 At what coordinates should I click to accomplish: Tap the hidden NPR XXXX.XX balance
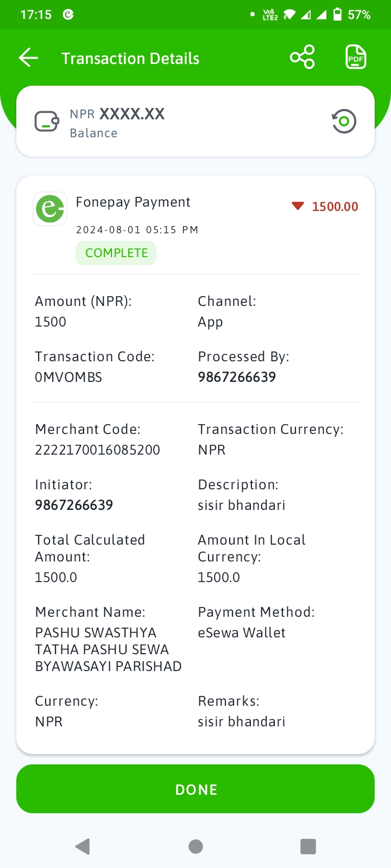click(117, 114)
